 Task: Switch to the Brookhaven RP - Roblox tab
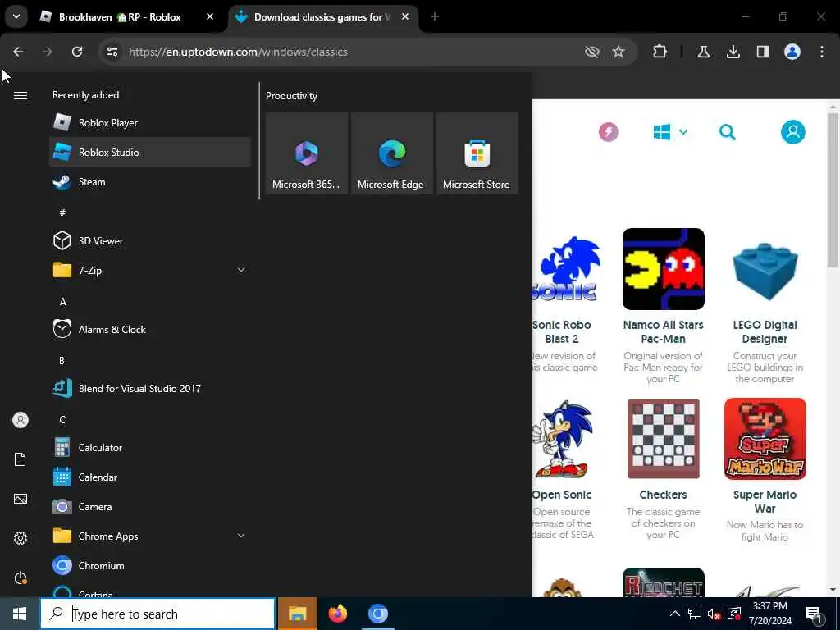(x=127, y=17)
